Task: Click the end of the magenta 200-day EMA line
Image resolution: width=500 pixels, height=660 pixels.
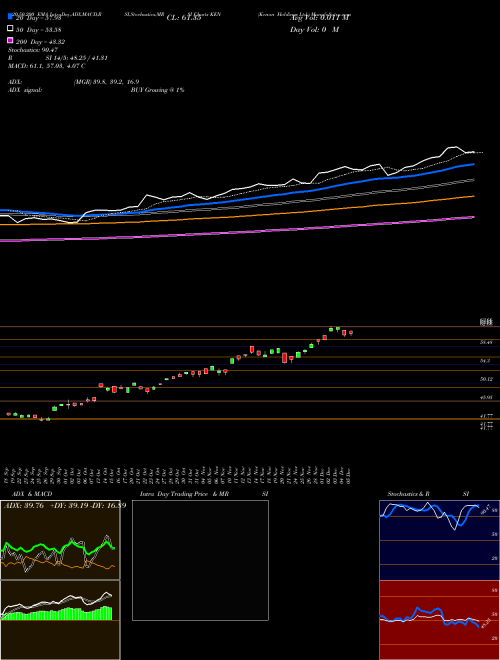Action: click(x=473, y=217)
